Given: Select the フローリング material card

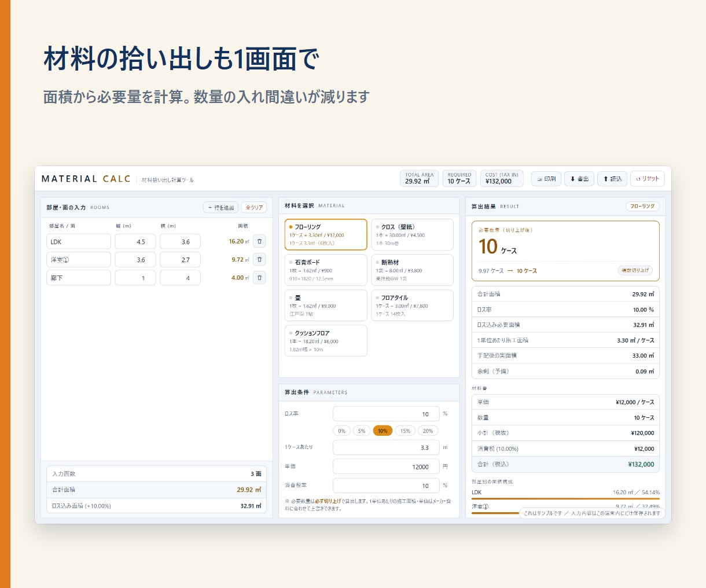Looking at the screenshot, I should (x=326, y=234).
